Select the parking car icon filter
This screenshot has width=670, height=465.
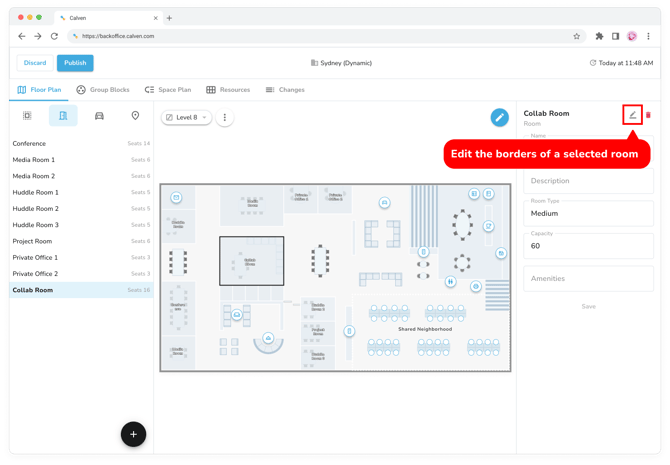(99, 116)
